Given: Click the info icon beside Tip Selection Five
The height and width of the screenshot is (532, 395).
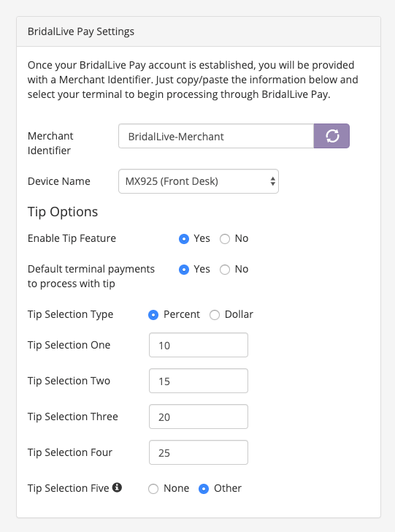Looking at the screenshot, I should tap(117, 487).
